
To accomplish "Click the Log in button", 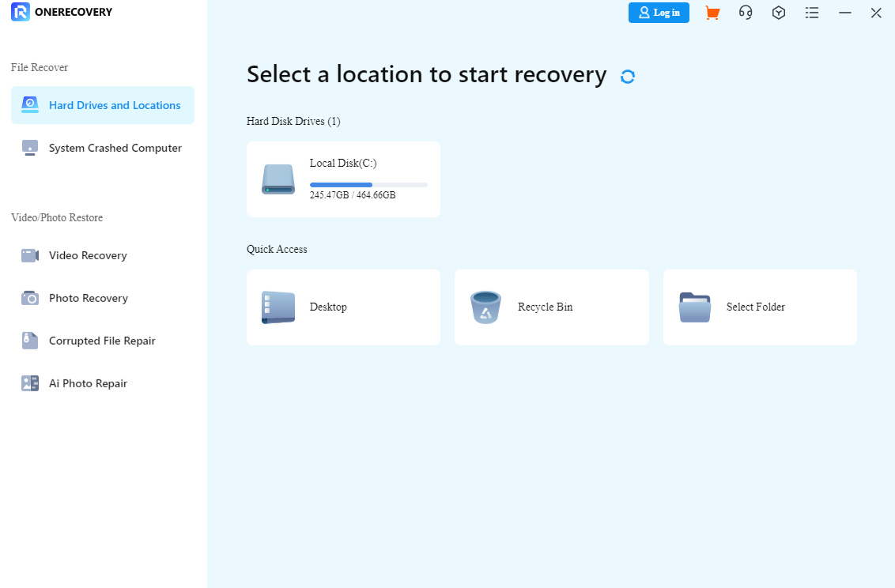I will pos(659,13).
